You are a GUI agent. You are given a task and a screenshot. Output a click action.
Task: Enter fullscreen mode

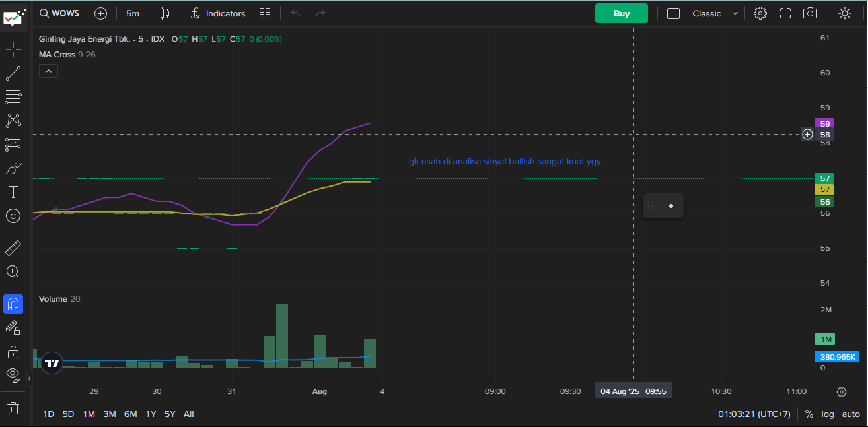(x=785, y=13)
